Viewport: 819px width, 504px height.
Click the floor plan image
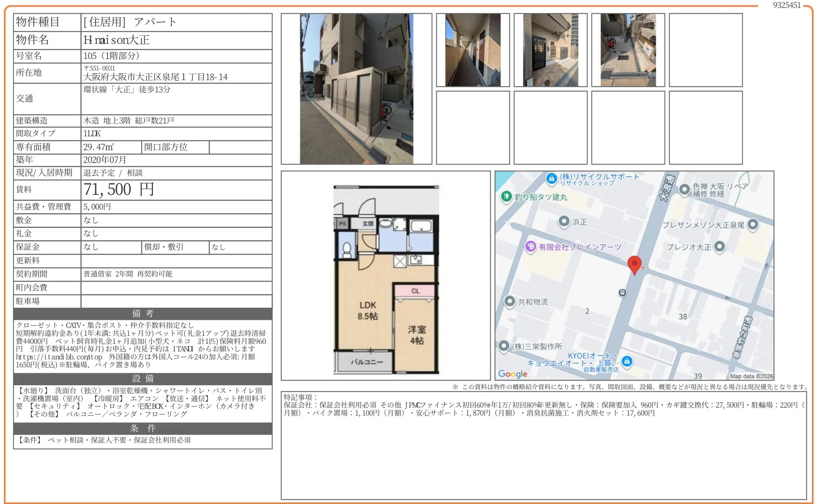point(386,279)
